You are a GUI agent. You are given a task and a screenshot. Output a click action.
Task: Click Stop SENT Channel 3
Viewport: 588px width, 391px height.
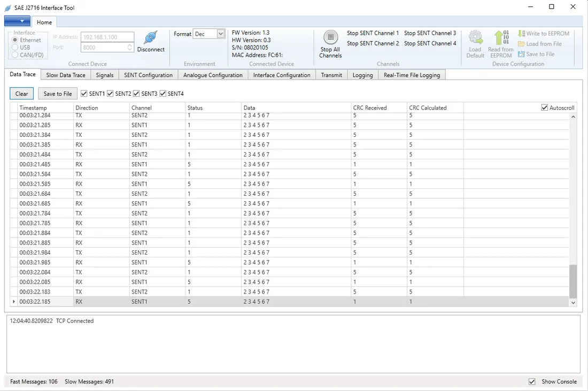(430, 33)
